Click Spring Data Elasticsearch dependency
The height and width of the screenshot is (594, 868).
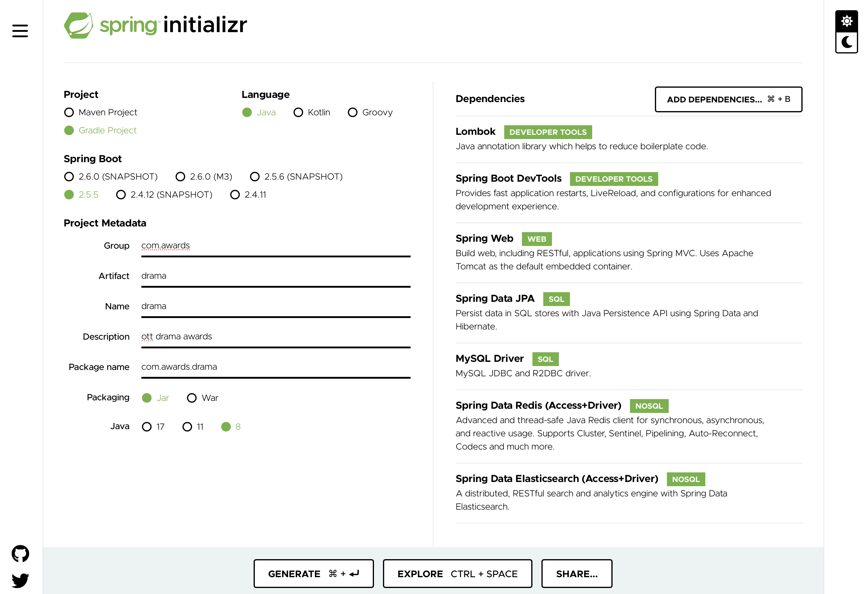[x=629, y=493]
